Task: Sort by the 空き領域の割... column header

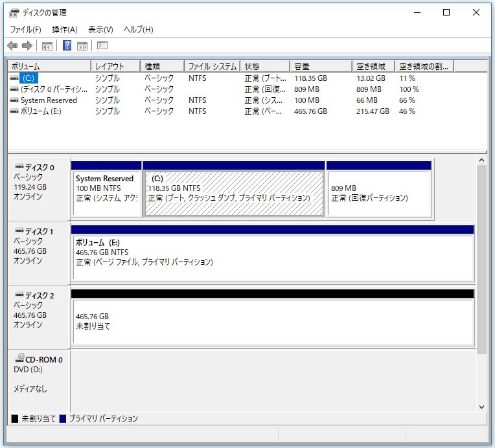Action: [424, 66]
